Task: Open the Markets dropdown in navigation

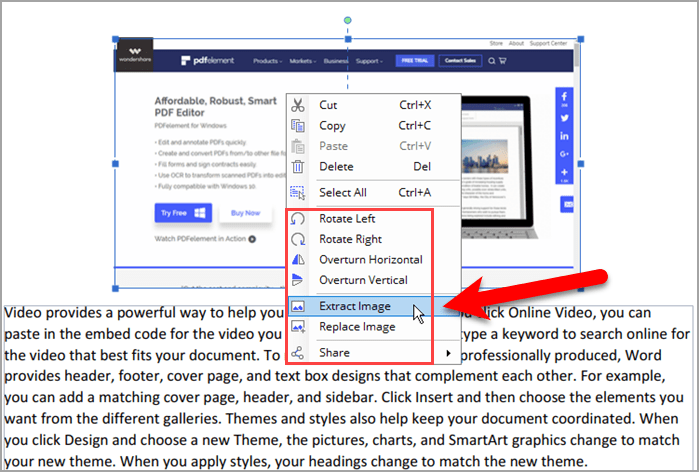Action: click(x=303, y=61)
